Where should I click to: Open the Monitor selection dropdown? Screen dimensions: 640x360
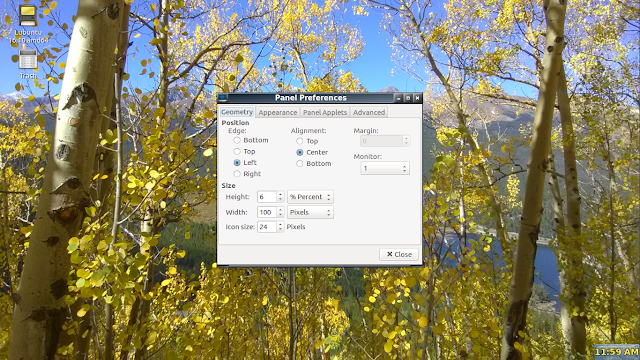click(x=385, y=168)
